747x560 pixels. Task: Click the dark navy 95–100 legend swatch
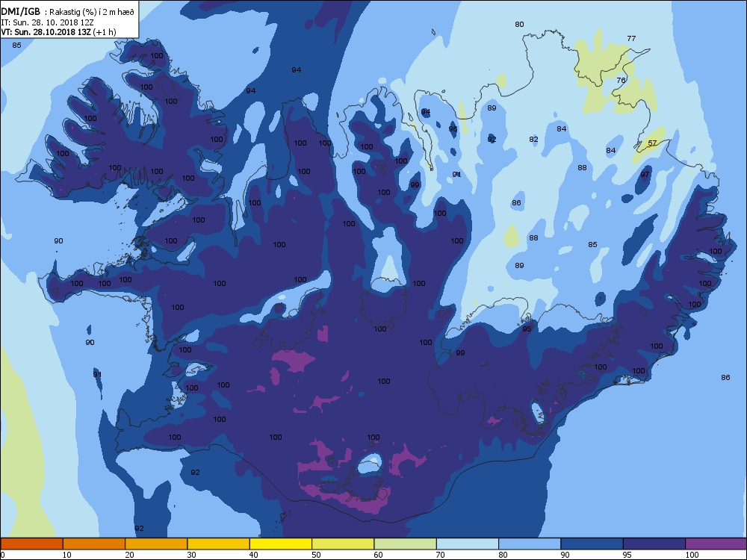(654, 544)
